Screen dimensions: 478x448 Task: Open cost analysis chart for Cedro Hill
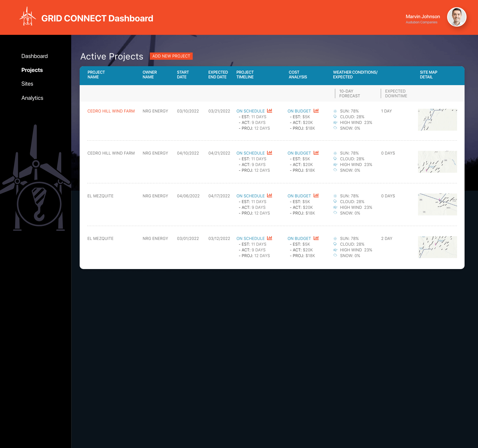click(x=316, y=110)
